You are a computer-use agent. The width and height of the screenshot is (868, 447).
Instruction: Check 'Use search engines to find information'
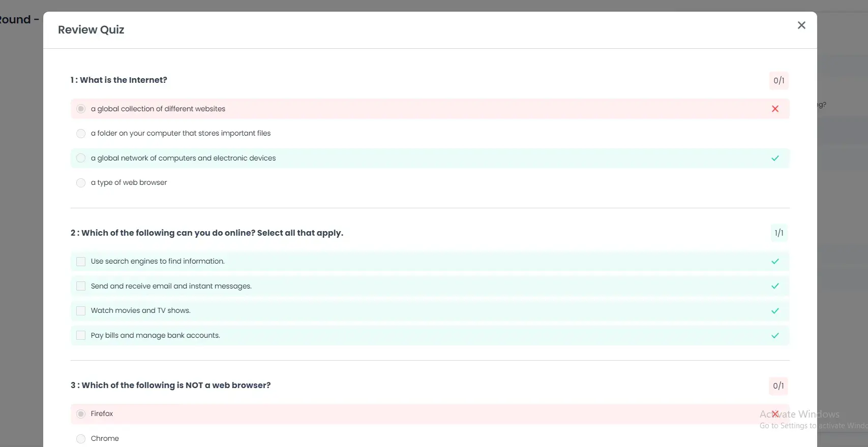(81, 261)
